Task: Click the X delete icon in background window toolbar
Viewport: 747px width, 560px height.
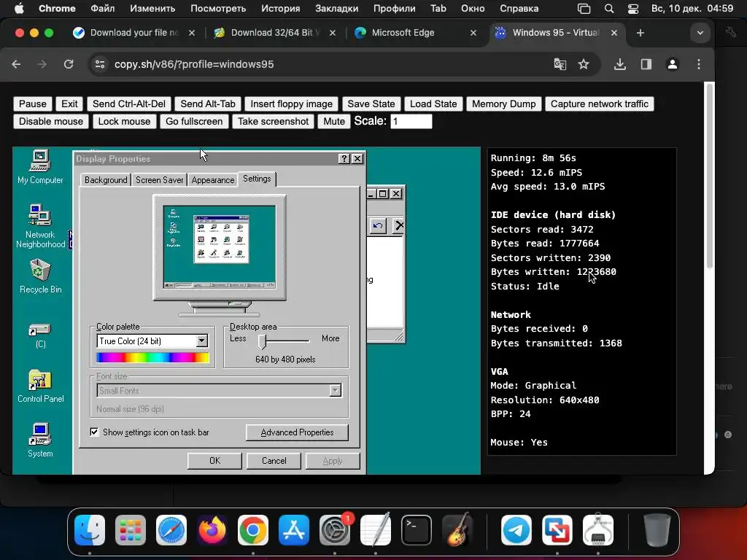Action: [x=399, y=226]
